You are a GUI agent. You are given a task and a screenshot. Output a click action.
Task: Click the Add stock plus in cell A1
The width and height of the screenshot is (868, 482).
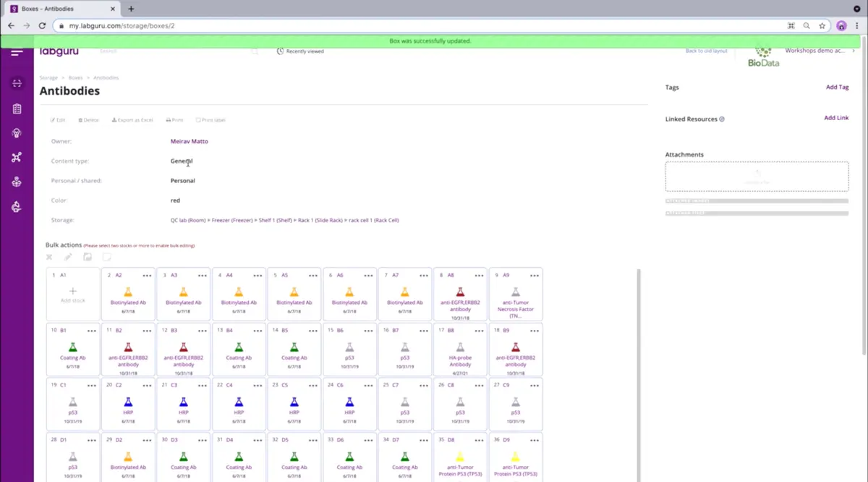pyautogui.click(x=73, y=291)
